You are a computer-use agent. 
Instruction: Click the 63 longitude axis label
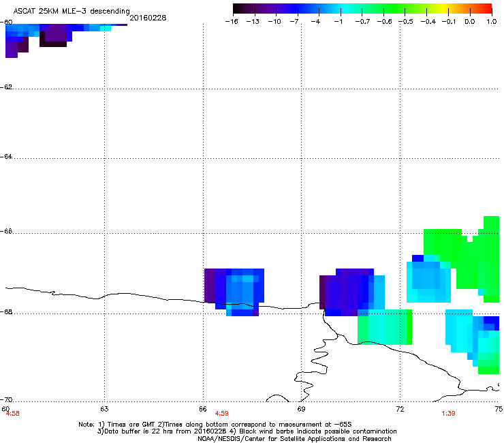click(x=104, y=409)
